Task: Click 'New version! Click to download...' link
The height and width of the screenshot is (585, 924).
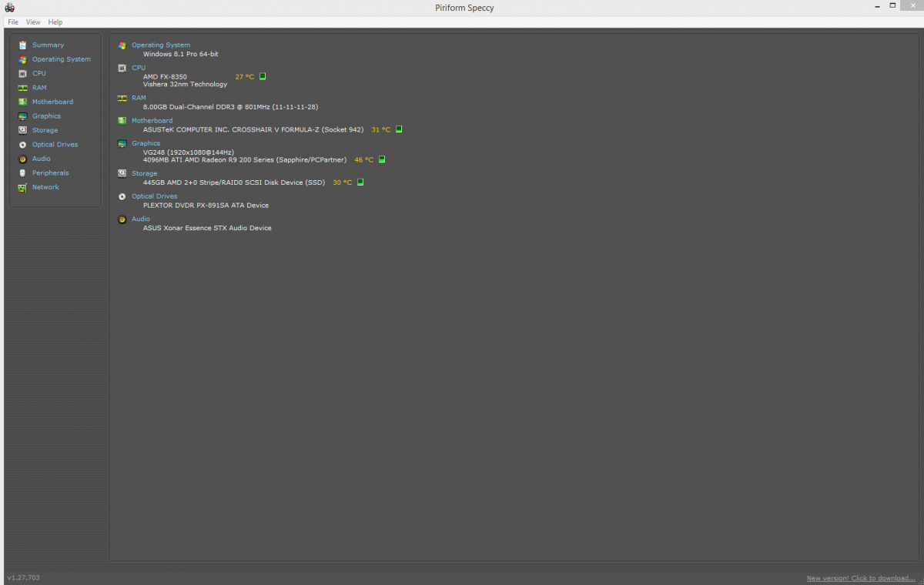Action: (861, 578)
